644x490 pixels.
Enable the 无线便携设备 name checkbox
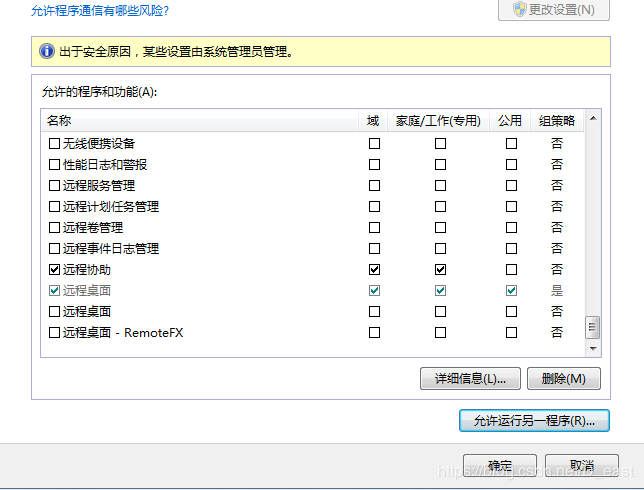[54, 143]
